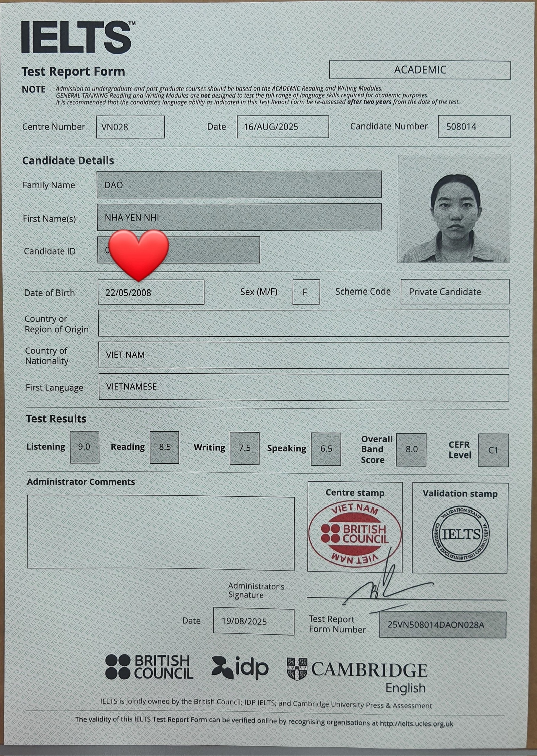
Task: Click the Speaking score box 6.5
Action: click(326, 449)
